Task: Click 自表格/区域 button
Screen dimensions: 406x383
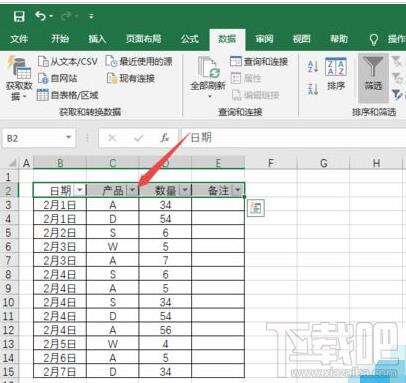Action: tap(68, 95)
